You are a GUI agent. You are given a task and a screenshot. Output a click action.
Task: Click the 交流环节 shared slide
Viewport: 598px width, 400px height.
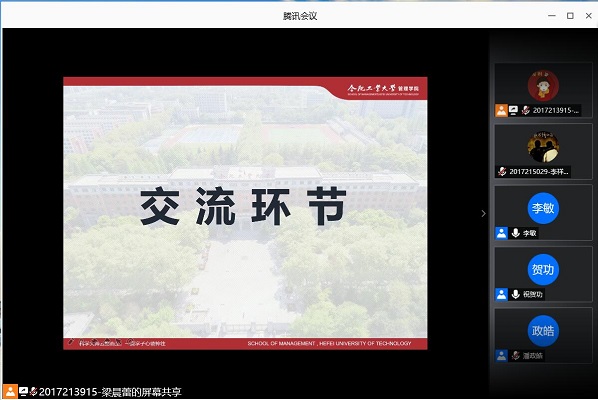tap(245, 213)
